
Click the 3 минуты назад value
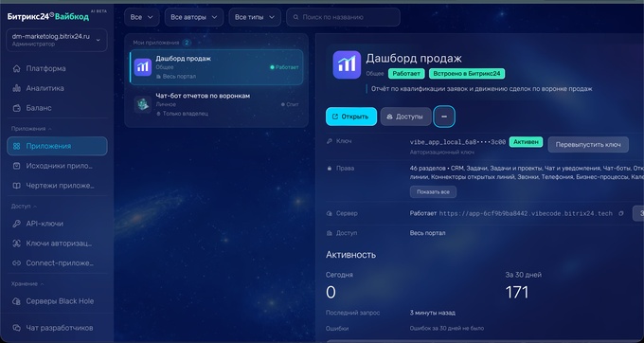433,313
